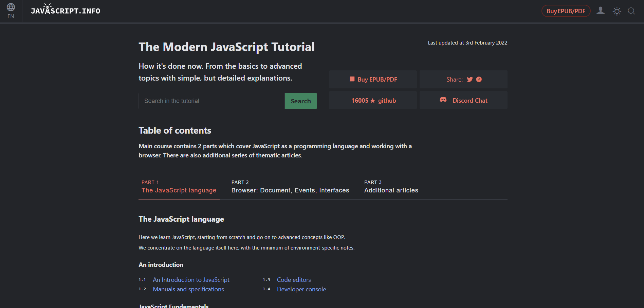The height and width of the screenshot is (308, 644).
Task: Open An introduction section heading
Action: point(161,265)
